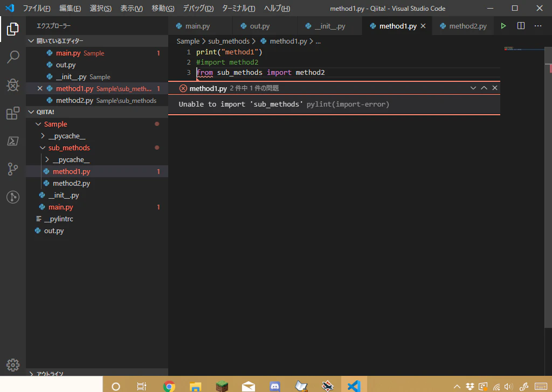Image resolution: width=552 pixels, height=392 pixels.
Task: Open File Explorer from the taskbar
Action: [x=195, y=387]
